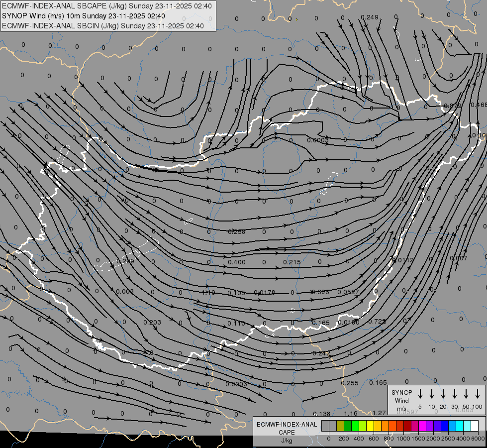Click the 30 m/s wind arrow in the SYNOP legend
Image resolution: width=487 pixels, height=448 pixels.
[x=454, y=394]
